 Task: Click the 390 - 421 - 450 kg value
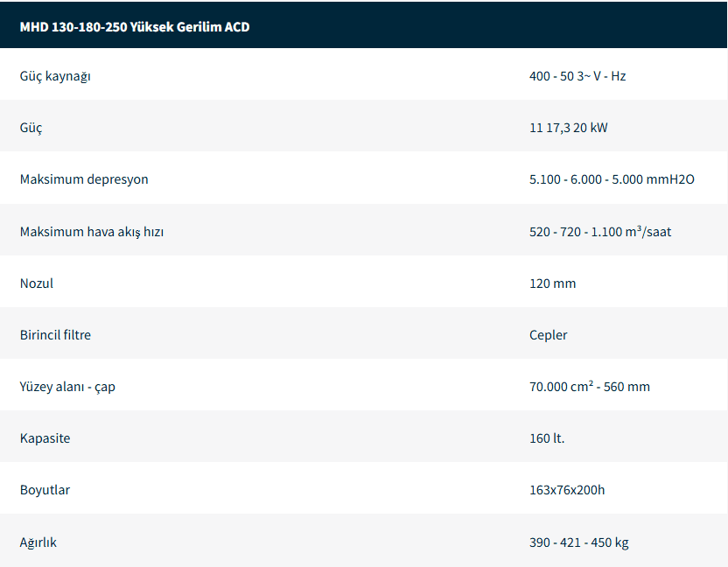[578, 542]
